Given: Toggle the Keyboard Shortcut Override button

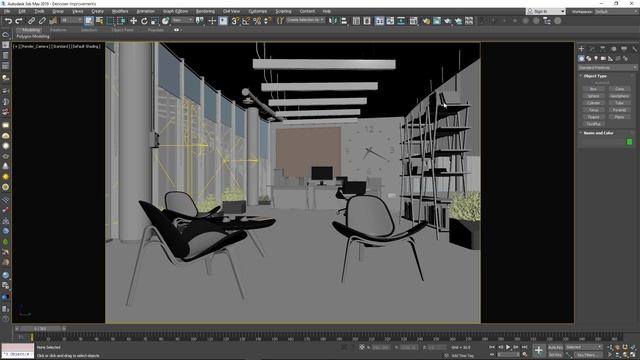Looking at the screenshot, I should click(x=223, y=21).
